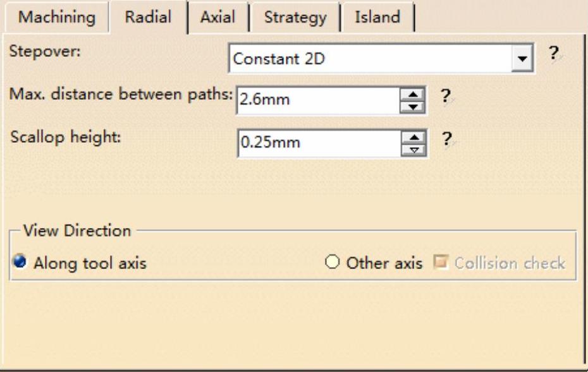The width and height of the screenshot is (588, 372).
Task: Open the Stepover dropdown arrow
Action: click(522, 59)
